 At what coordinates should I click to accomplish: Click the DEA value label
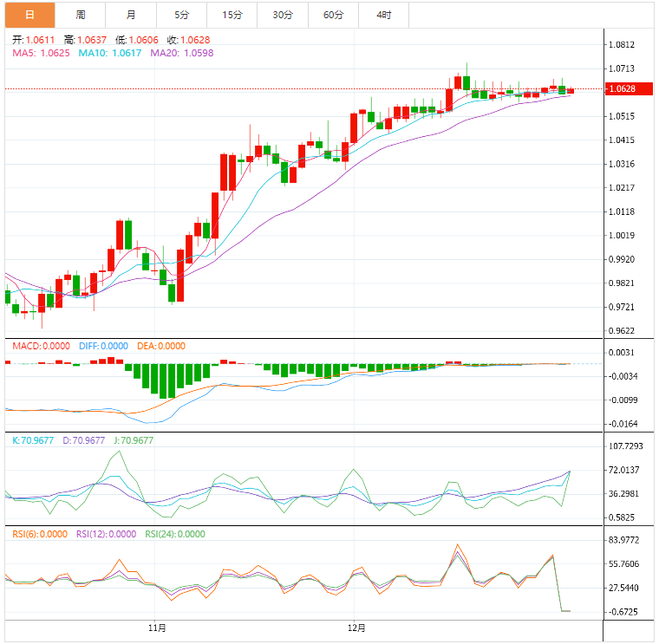[x=161, y=346]
